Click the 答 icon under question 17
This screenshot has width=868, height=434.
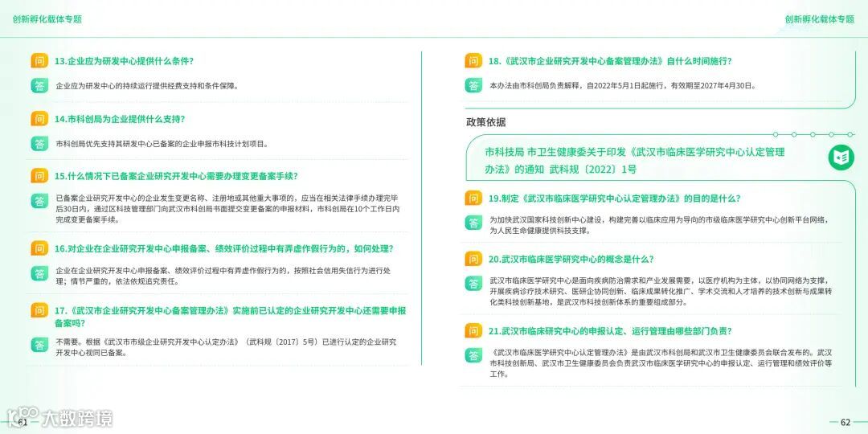tap(39, 344)
